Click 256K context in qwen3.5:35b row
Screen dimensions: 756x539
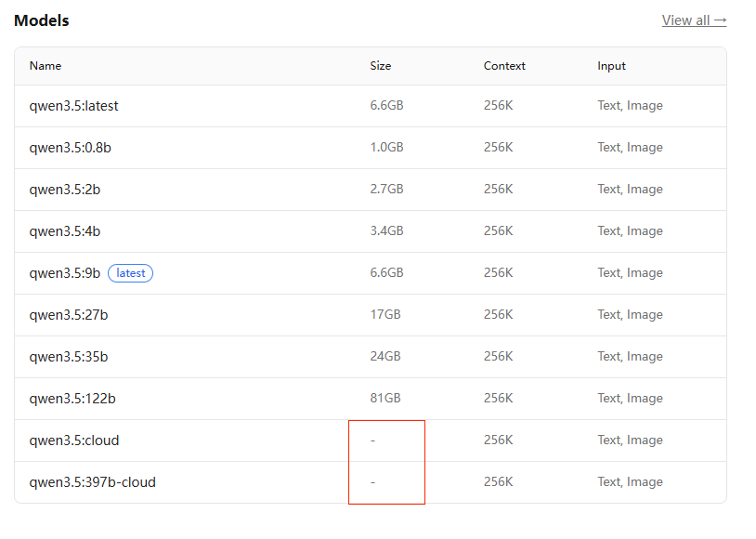click(x=498, y=356)
